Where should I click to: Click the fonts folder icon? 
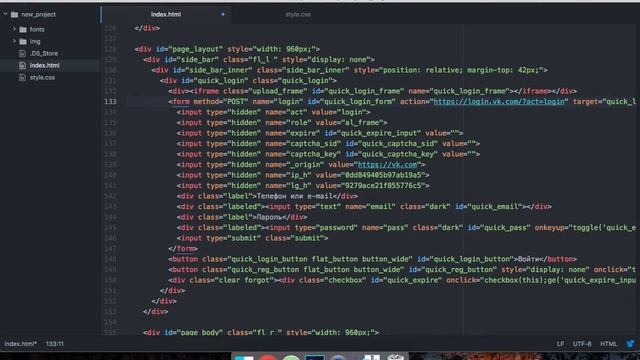23,29
